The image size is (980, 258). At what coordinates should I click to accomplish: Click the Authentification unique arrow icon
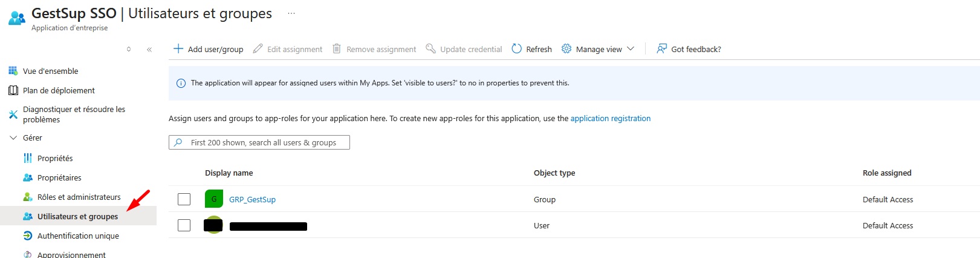pyautogui.click(x=28, y=236)
